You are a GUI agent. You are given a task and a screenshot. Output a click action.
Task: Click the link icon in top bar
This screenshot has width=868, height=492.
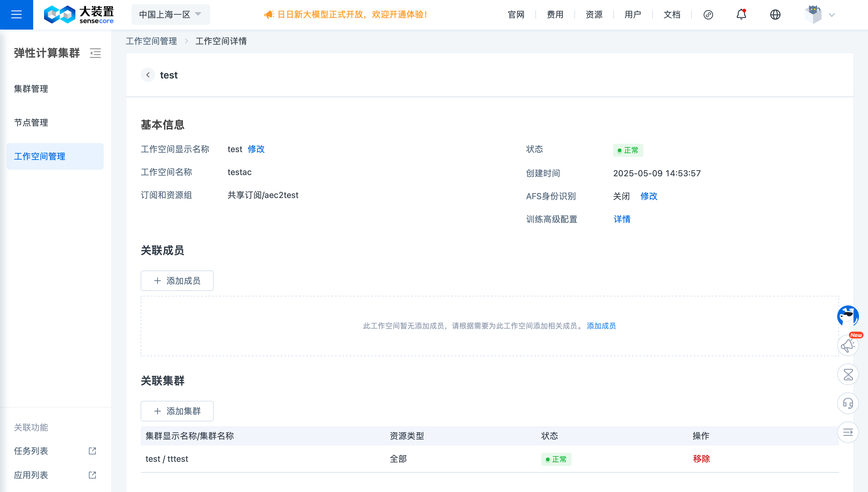click(x=708, y=14)
